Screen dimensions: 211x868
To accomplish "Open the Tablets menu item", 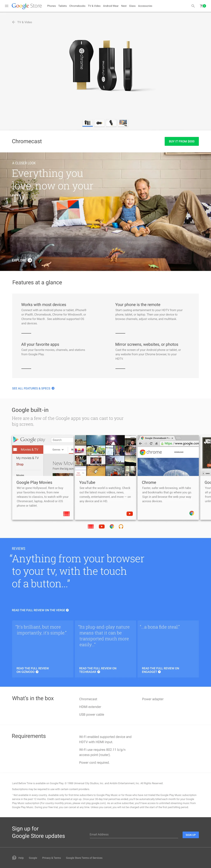I will point(63,6).
